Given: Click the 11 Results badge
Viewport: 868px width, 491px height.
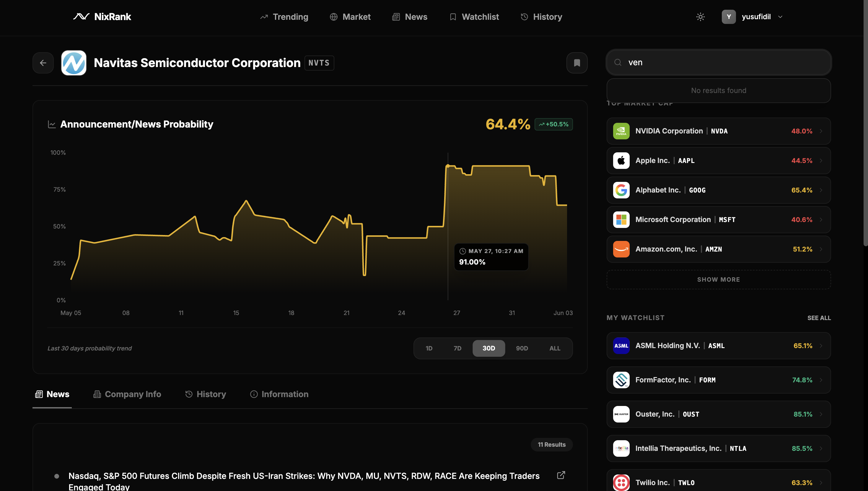Looking at the screenshot, I should [x=552, y=445].
